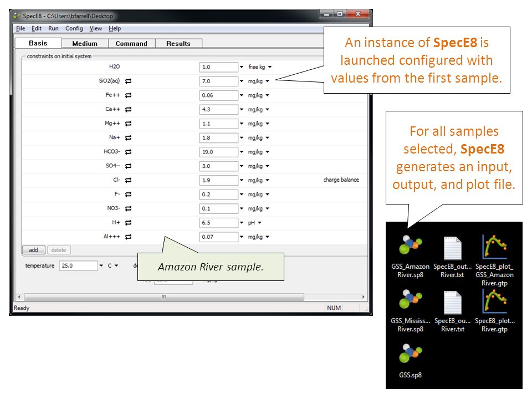Swap basis entry for NO3-
The width and height of the screenshot is (532, 399).
coord(128,208)
